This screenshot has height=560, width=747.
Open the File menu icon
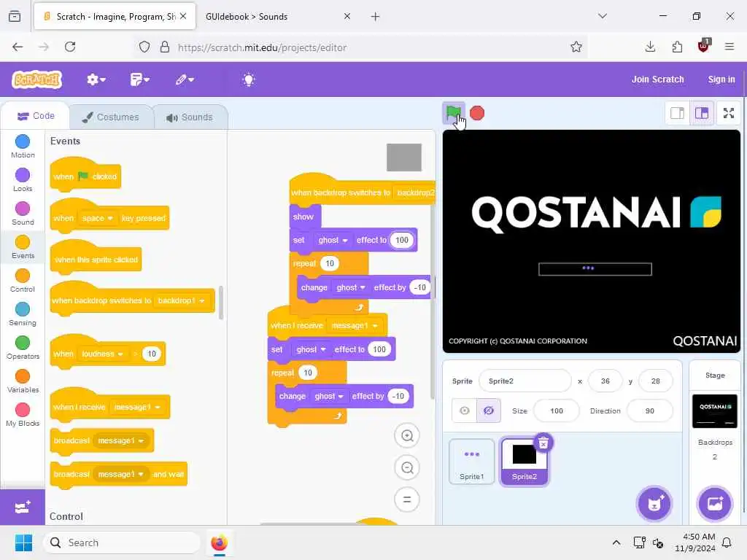[x=139, y=79]
